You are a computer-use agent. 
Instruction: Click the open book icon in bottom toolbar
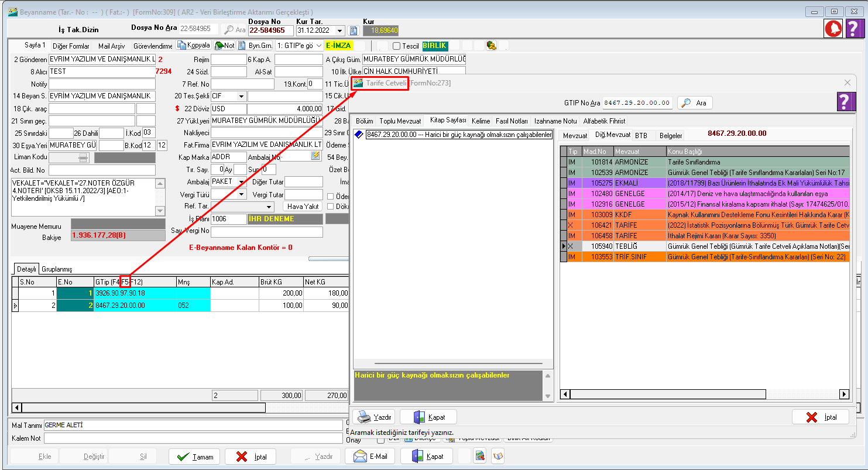[498, 456]
